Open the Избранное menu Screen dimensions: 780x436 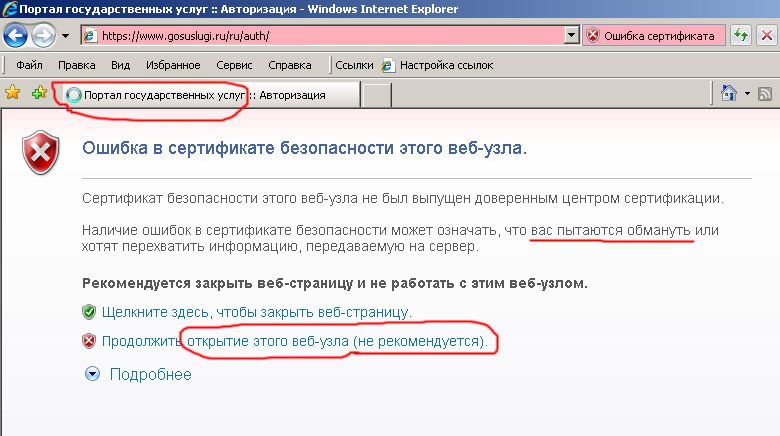[x=173, y=65]
